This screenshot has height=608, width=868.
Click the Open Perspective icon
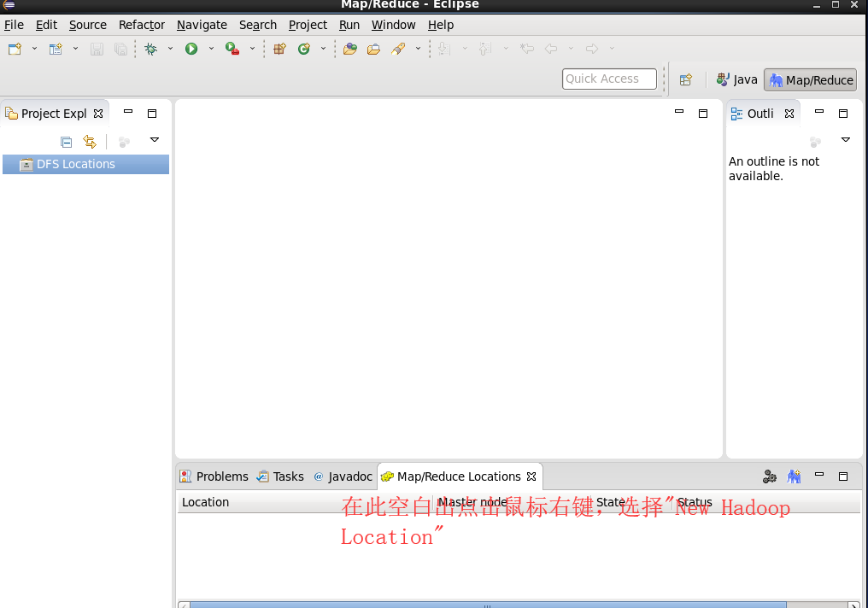(686, 79)
